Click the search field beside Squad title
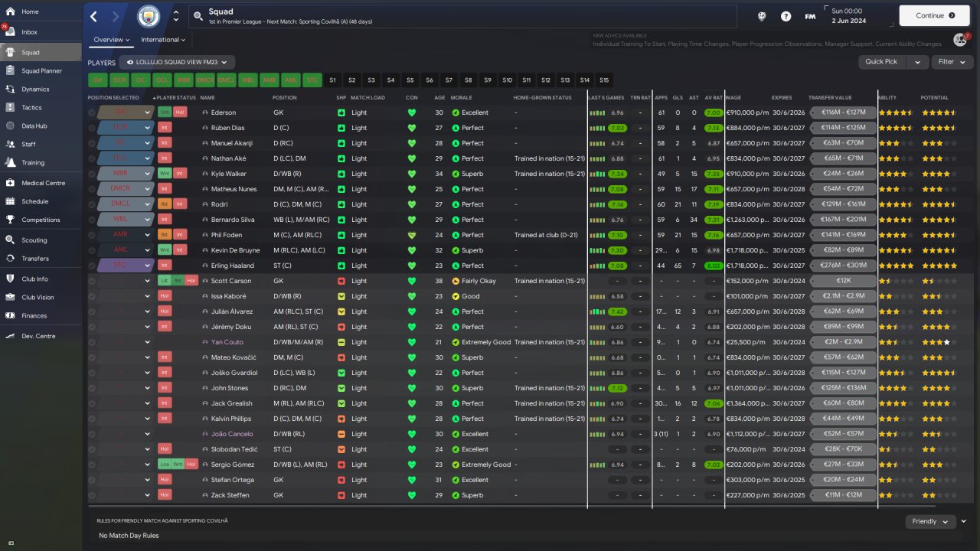 [463, 16]
